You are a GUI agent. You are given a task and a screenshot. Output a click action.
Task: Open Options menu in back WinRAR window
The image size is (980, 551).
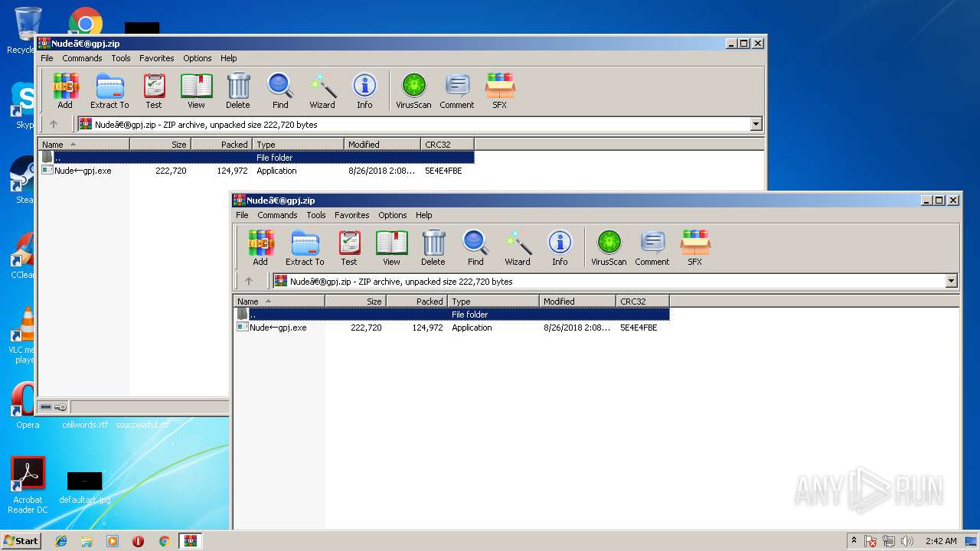(198, 58)
